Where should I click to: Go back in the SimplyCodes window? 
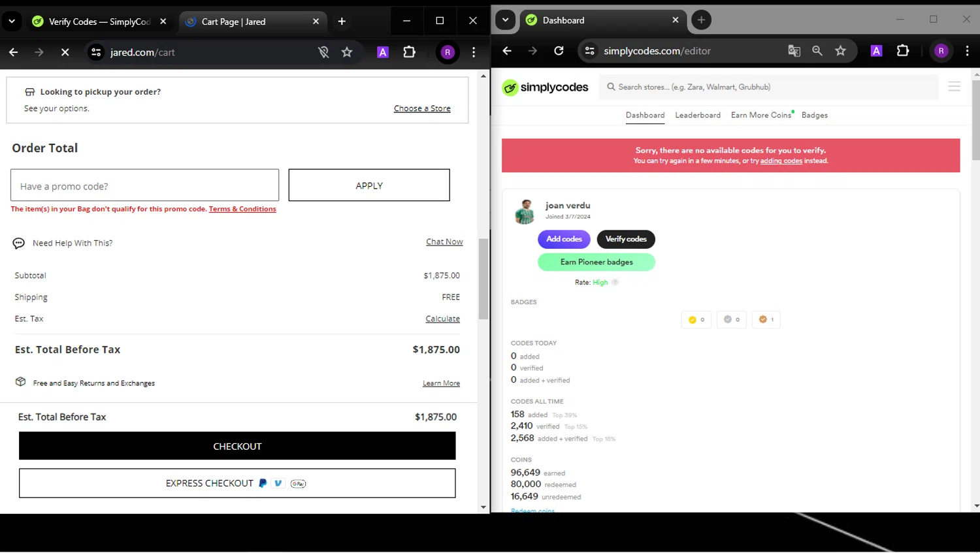[507, 51]
